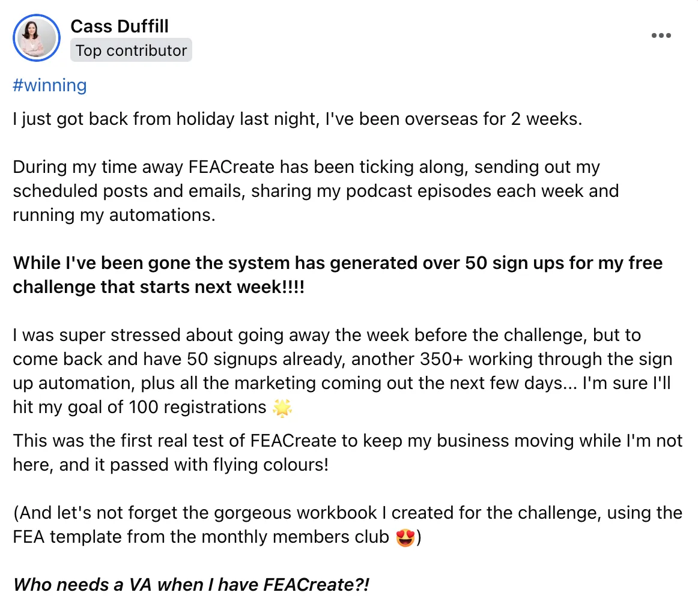This screenshot has width=698, height=616.
Task: Click the bold sentence about 50 sign ups
Action: 338,274
